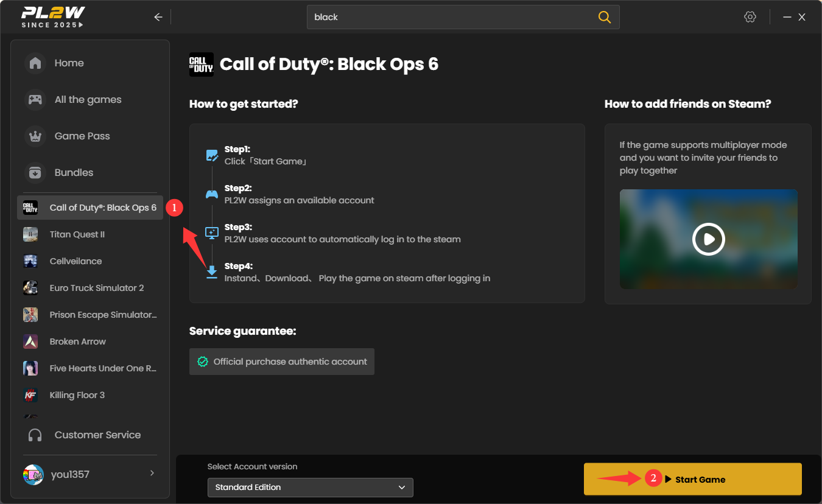Select Titan Quest II in sidebar
Viewport: 822px width, 504px height.
coord(90,234)
